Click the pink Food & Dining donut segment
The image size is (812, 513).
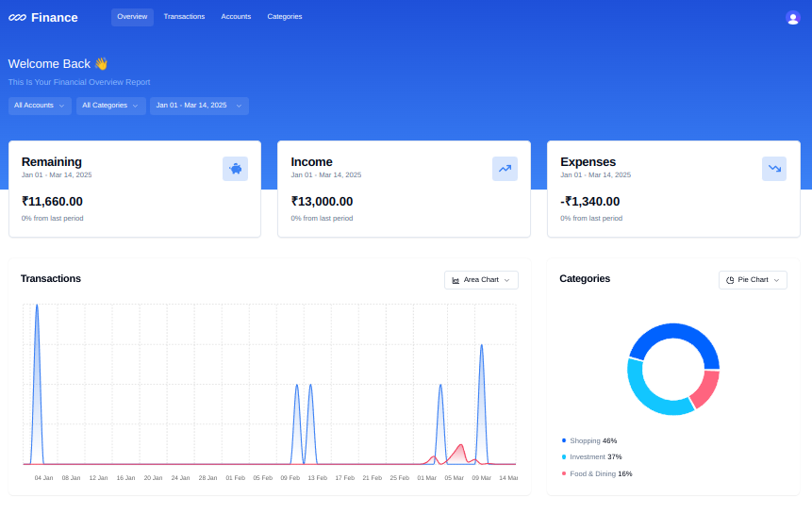(706, 388)
